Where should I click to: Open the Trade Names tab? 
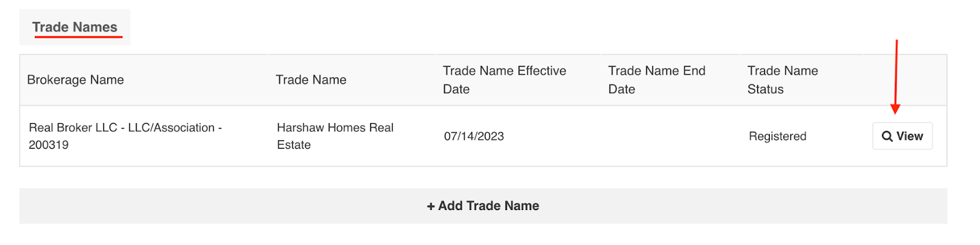click(75, 27)
